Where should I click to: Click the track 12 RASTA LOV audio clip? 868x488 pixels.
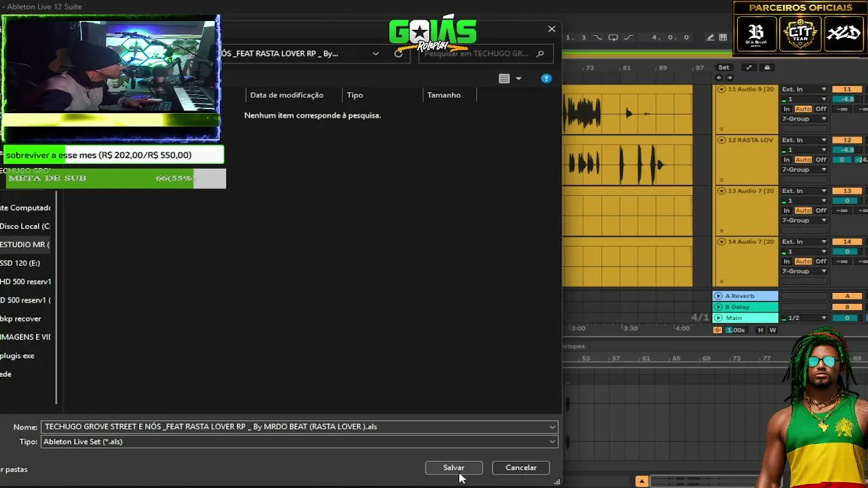pos(627,161)
